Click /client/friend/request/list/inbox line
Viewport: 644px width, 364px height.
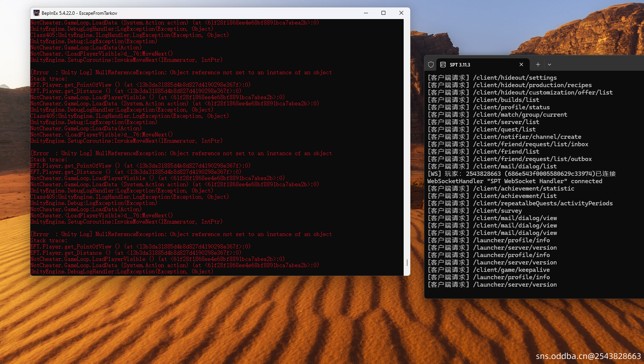pyautogui.click(x=508, y=144)
